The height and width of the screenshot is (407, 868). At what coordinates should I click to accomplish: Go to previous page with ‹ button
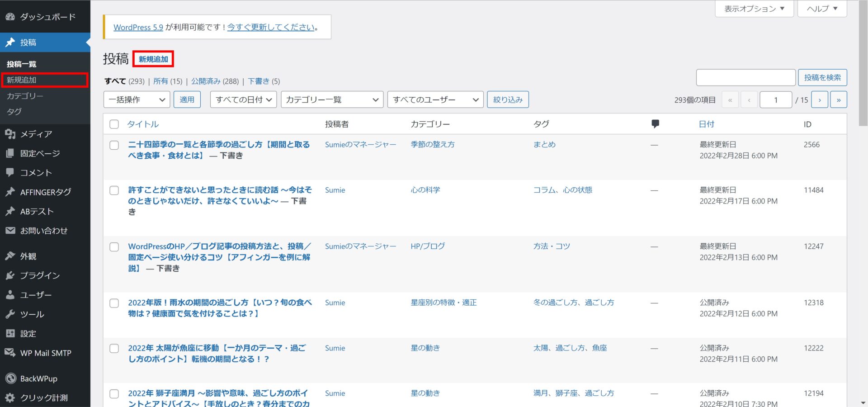click(x=749, y=100)
